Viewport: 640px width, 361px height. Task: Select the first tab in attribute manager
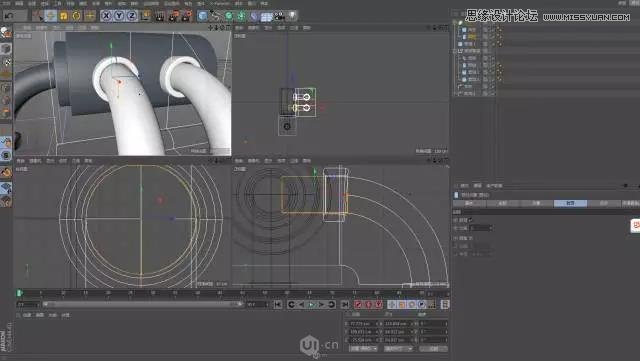click(x=469, y=203)
